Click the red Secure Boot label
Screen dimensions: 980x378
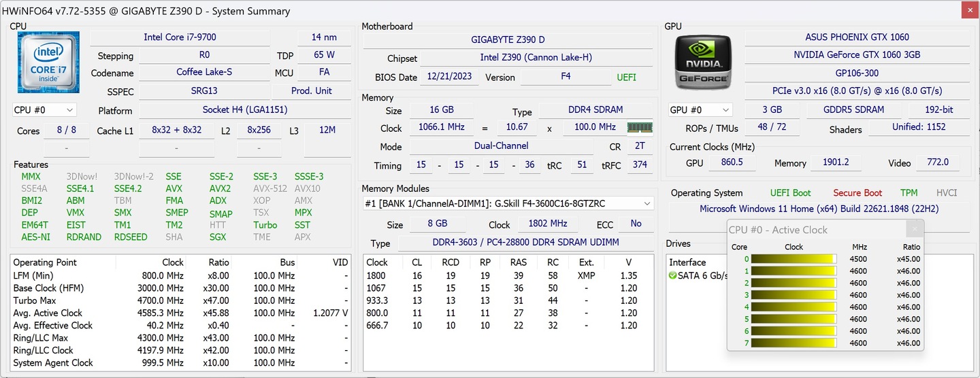857,193
